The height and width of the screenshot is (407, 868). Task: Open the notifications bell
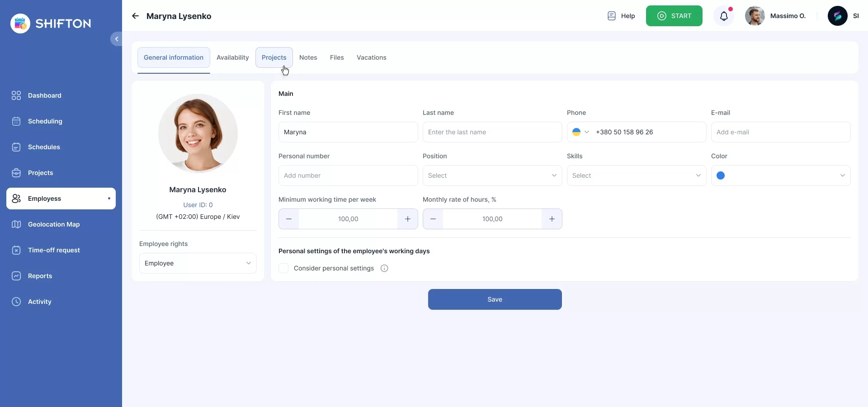pyautogui.click(x=724, y=16)
